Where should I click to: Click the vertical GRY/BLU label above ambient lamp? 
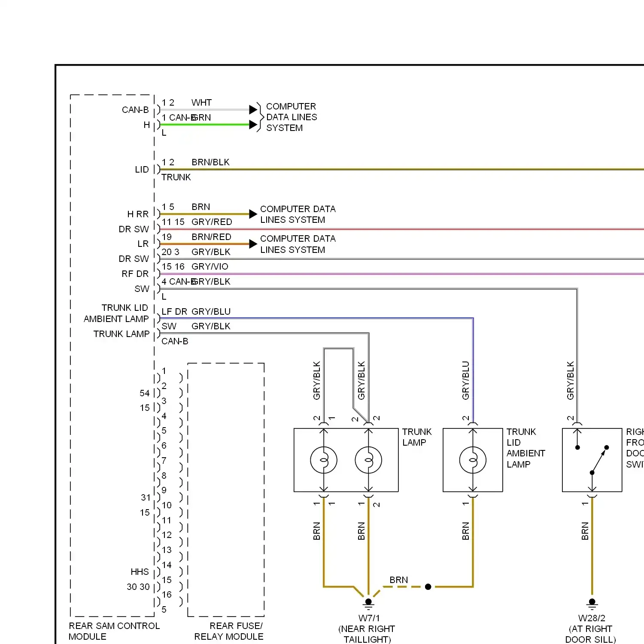(x=466, y=380)
